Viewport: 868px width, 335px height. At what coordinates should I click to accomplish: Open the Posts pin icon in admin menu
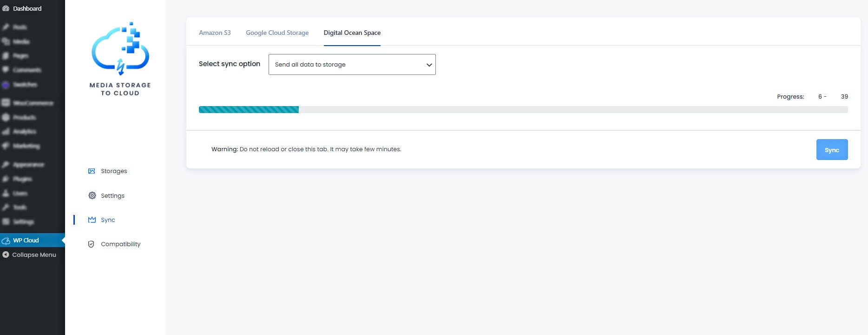click(x=6, y=27)
